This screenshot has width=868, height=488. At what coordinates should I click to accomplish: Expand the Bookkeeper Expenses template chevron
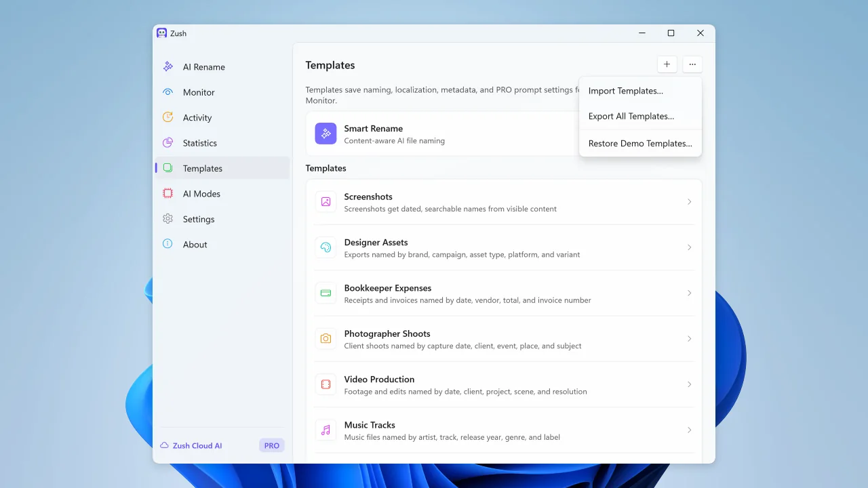pos(689,293)
